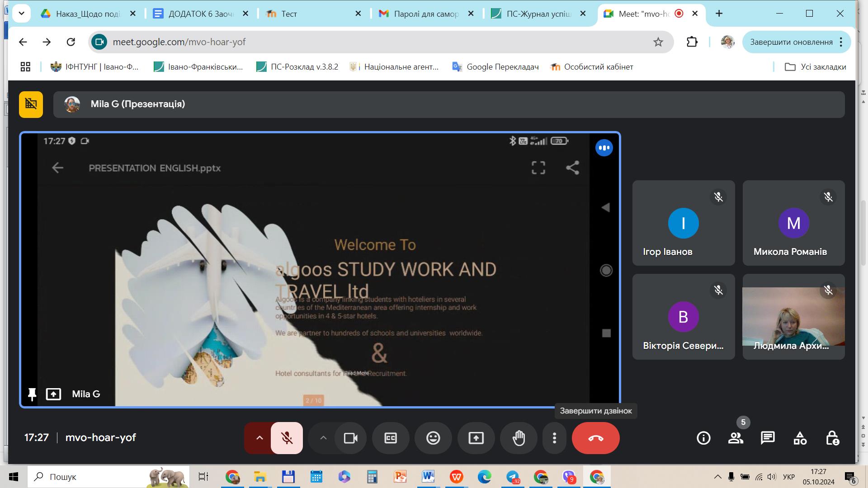Click fullscreen icon in shared presentation
Image resolution: width=868 pixels, height=488 pixels.
[x=538, y=168]
